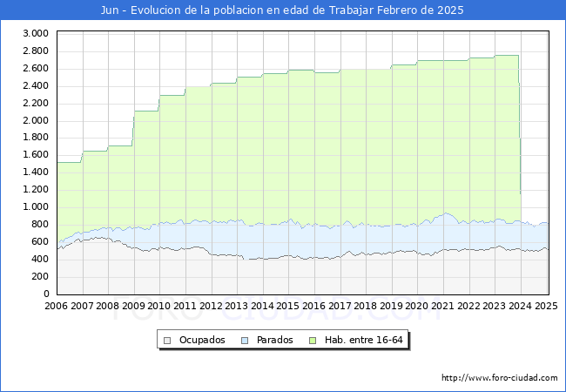Click the 2.800 y-axis label
The height and width of the screenshot is (392, 566).
coord(36,51)
